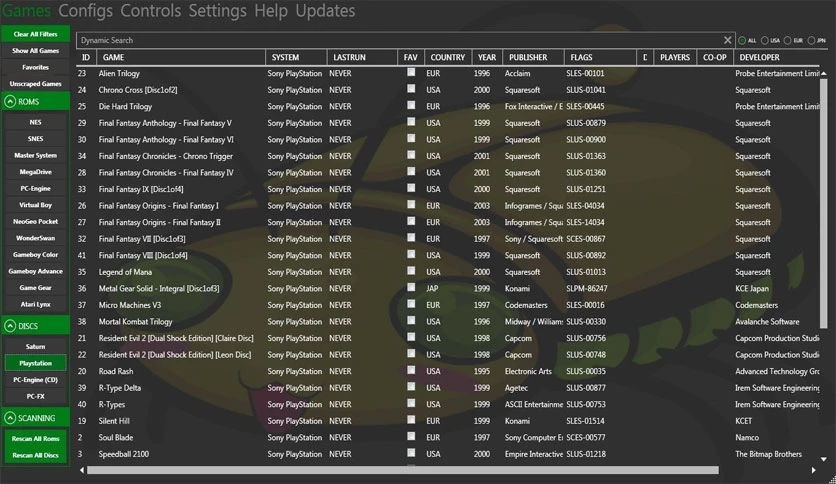Filter to Master System roms

35,155
